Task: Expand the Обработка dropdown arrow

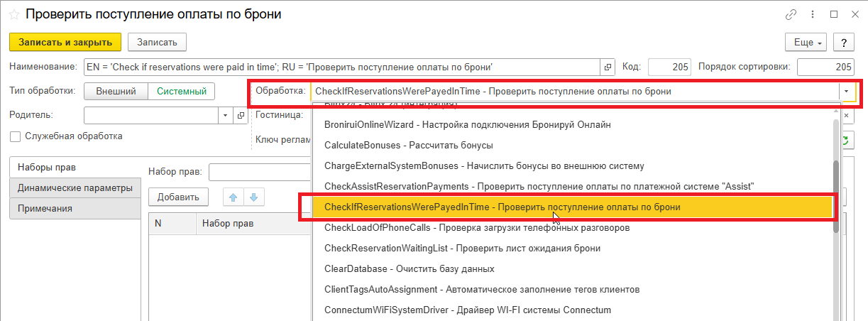Action: click(x=846, y=91)
